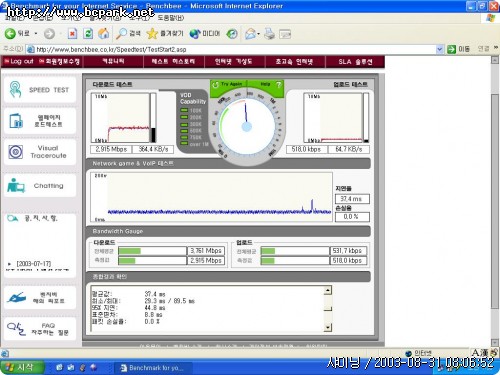Click the URL address input field
Image resolution: width=500 pixels, height=375 pixels.
click(235, 49)
